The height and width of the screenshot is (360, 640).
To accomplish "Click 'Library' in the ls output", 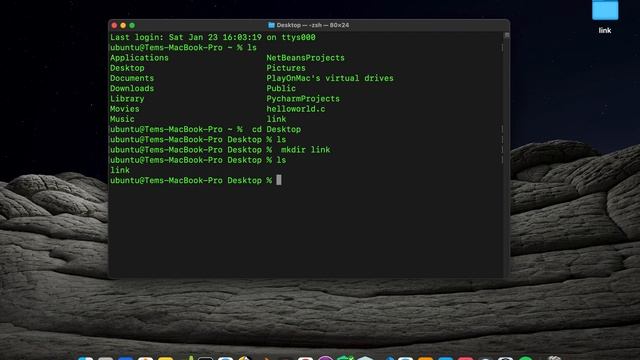I will click(127, 99).
